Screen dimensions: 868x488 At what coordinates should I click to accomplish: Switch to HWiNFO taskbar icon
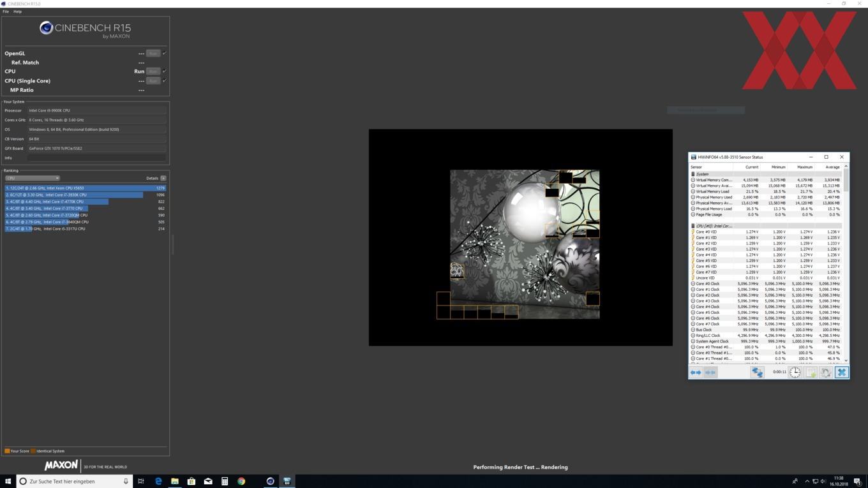pyautogui.click(x=287, y=481)
